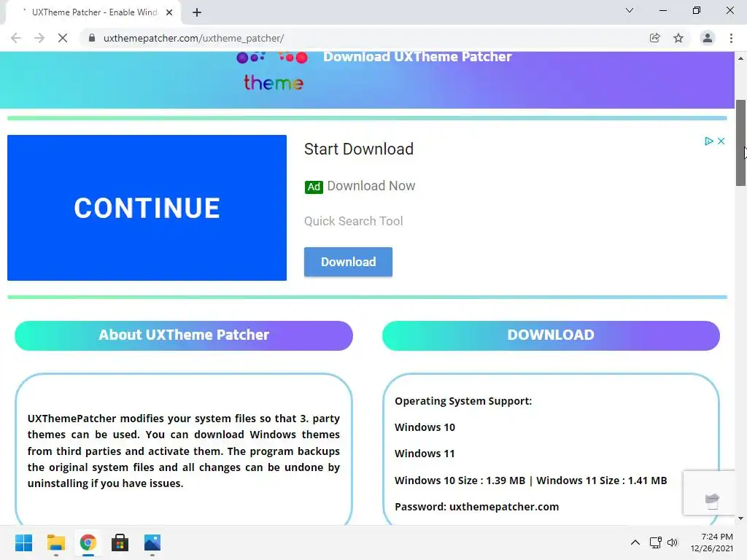Click the network tray icon
Image resolution: width=747 pixels, height=560 pixels.
(656, 542)
